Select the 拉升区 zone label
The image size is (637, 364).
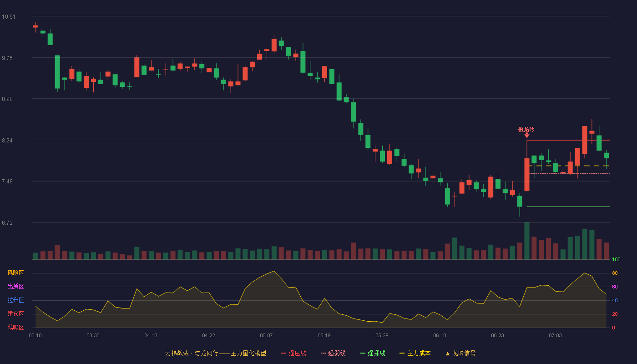(x=15, y=300)
